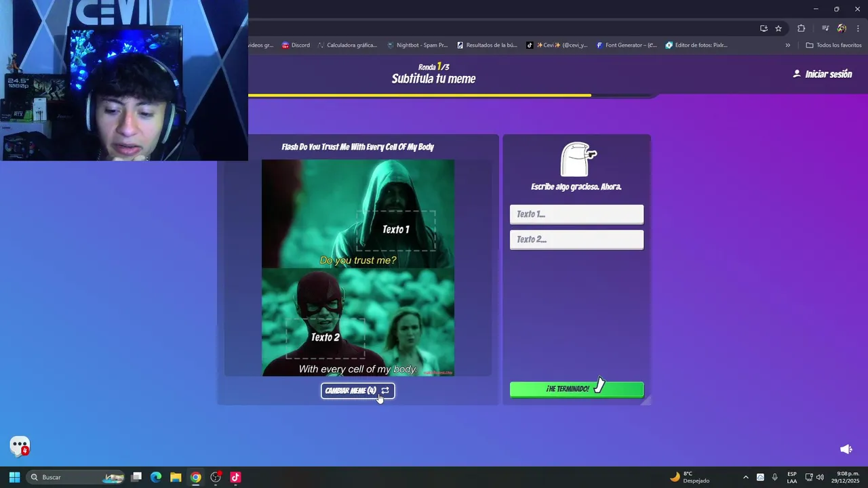This screenshot has height=488, width=868.
Task: Toggle the sound megaphone icon
Action: click(846, 449)
